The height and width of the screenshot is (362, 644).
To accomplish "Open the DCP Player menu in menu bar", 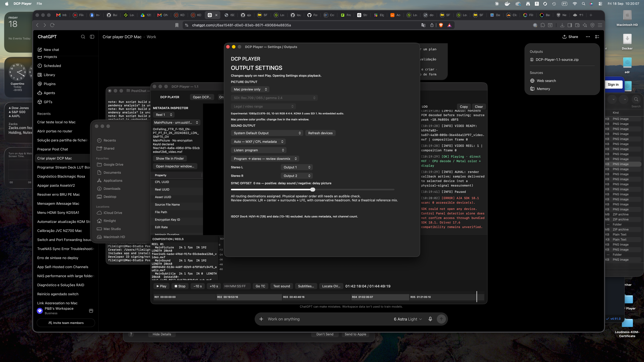I will [x=23, y=4].
